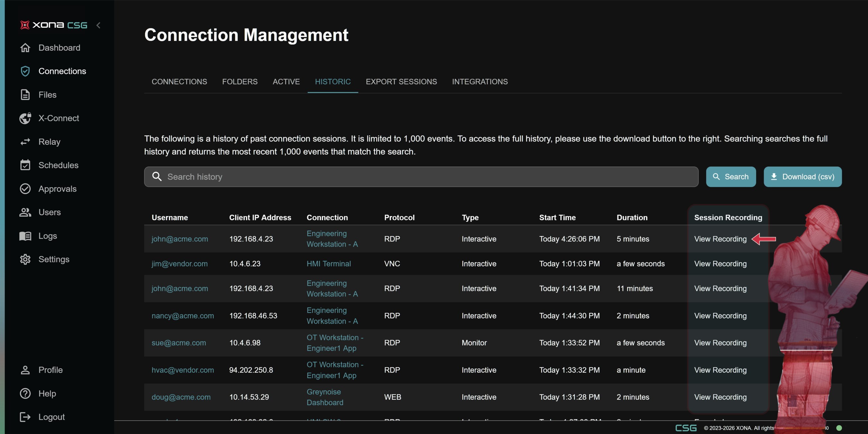Collapse the sidebar with chevron
Image resolution: width=868 pixels, height=434 pixels.
click(x=98, y=25)
